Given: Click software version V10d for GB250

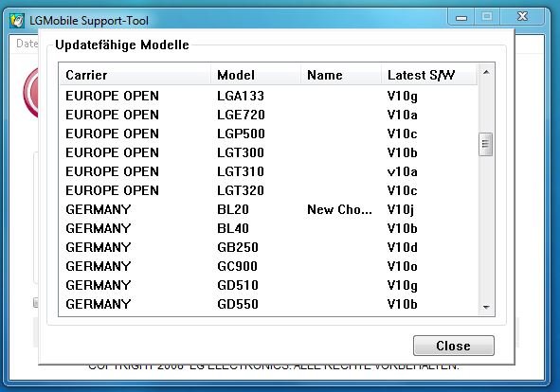Looking at the screenshot, I should [x=402, y=247].
